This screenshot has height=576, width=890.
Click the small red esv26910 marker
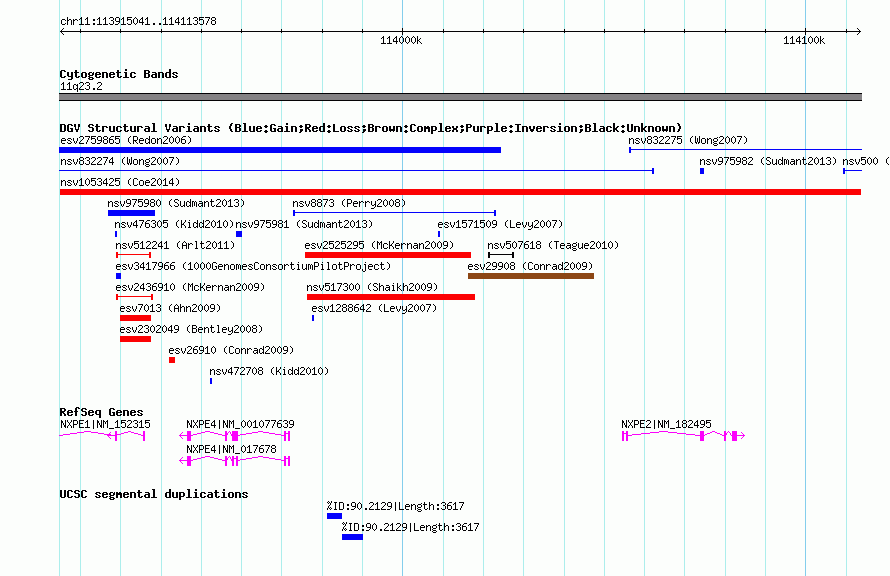[172, 360]
